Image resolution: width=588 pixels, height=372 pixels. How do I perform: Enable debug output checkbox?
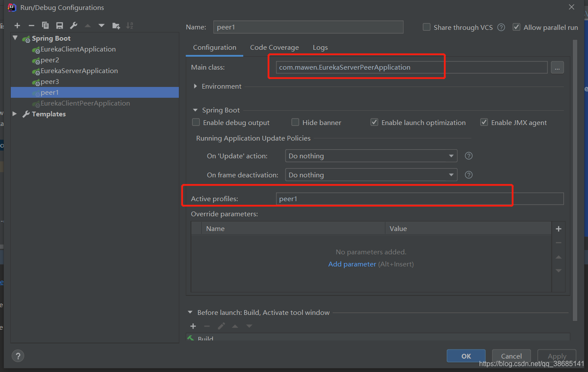coord(196,122)
